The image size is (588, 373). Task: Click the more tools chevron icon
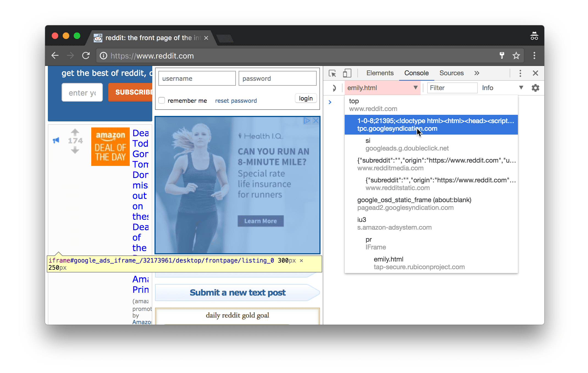[477, 73]
